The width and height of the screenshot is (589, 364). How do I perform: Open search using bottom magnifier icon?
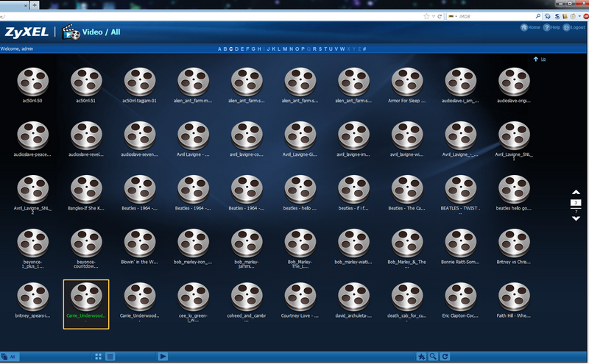tap(433, 357)
